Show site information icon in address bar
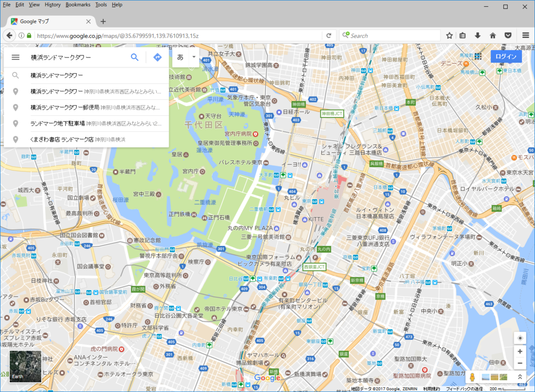This screenshot has height=392, width=535. pos(21,35)
